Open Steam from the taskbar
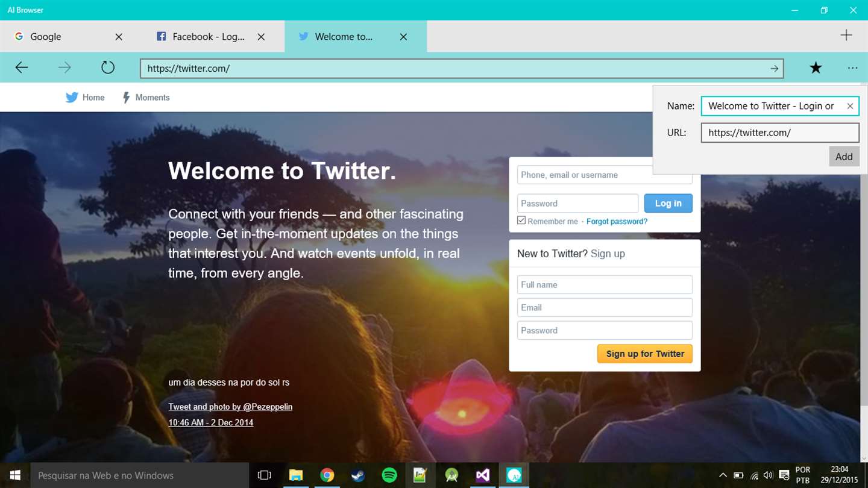This screenshot has width=868, height=488. [x=358, y=475]
